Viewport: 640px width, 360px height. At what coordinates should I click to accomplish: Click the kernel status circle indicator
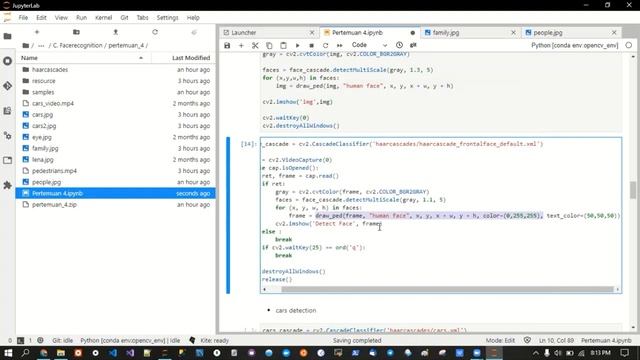[629, 45]
